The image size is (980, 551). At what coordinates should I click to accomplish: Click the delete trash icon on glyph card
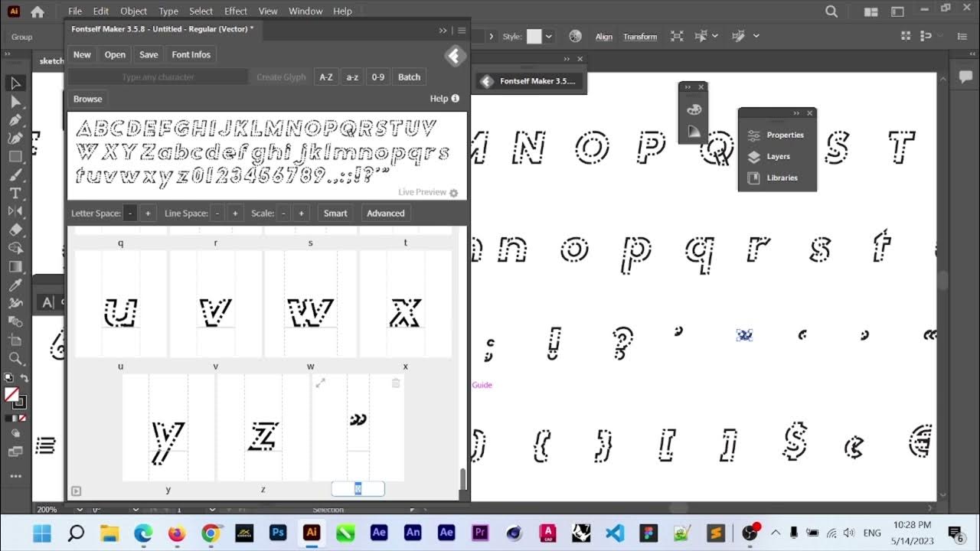click(396, 383)
